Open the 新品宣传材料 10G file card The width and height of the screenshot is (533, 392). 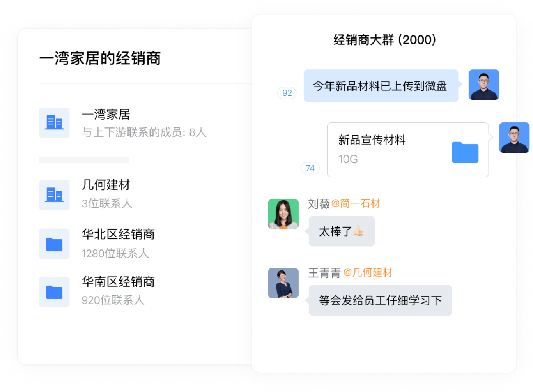[408, 150]
